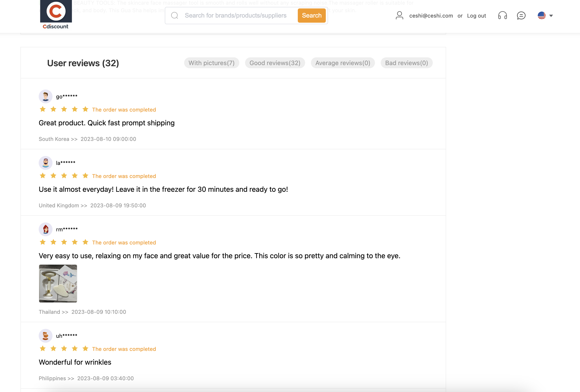Show Average reviews(0) filter
Image resolution: width=580 pixels, height=392 pixels.
coord(343,63)
